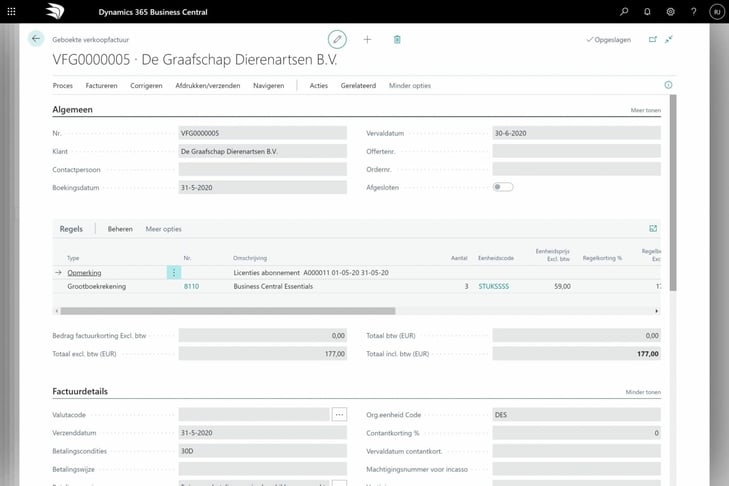Click the Valutacode field
Image resolution: width=729 pixels, height=486 pixels.
(x=254, y=414)
